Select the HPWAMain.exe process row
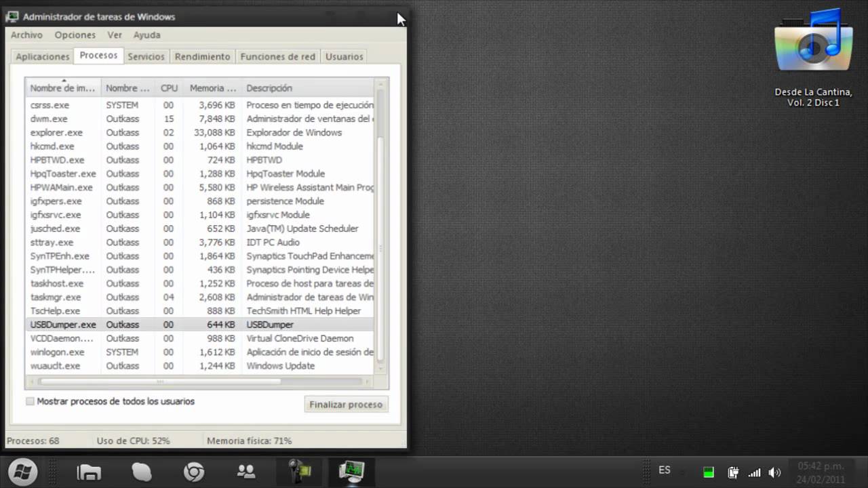The width and height of the screenshot is (868, 488). coord(200,187)
